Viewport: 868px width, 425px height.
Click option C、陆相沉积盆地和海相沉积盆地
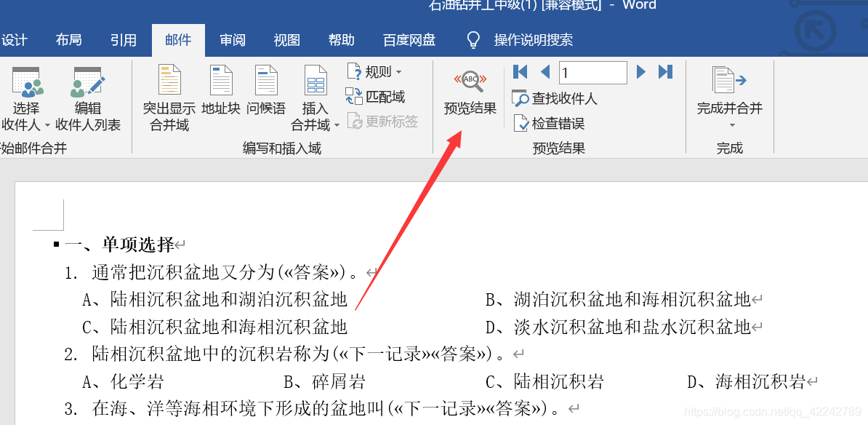(x=214, y=327)
